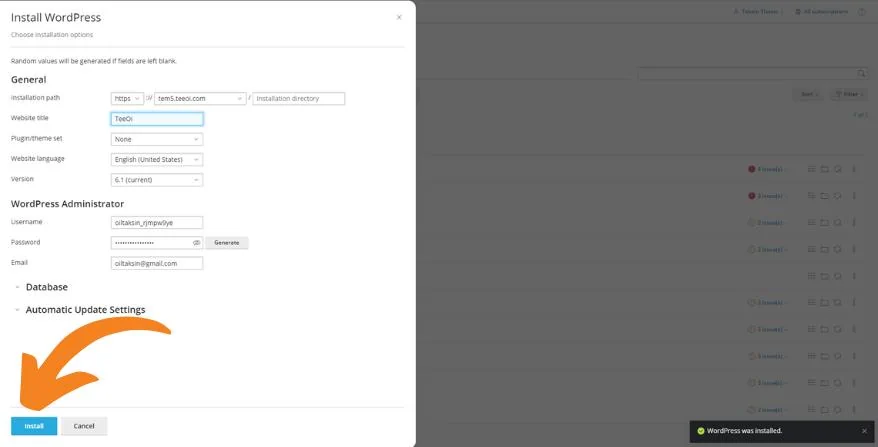Click the 'Installation path' label
This screenshot has height=447, width=878.
pyautogui.click(x=35, y=97)
